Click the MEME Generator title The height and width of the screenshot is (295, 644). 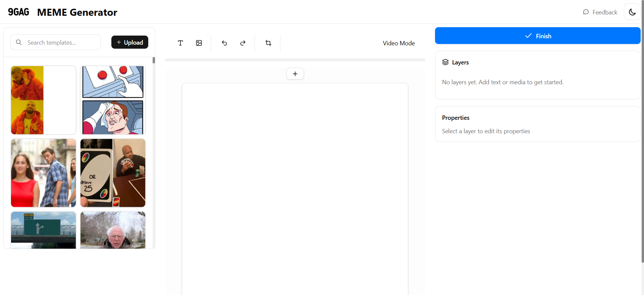coord(77,12)
